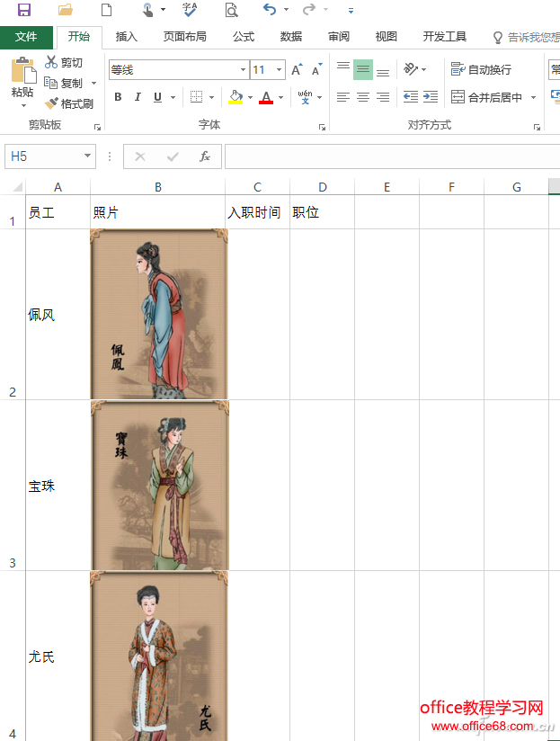The width and height of the screenshot is (560, 741).
Task: Switch to the 插入 (Insert) tab
Action: [x=127, y=37]
